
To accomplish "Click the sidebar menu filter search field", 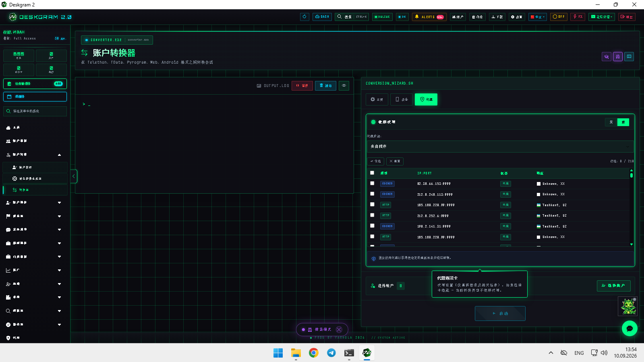I will point(35,111).
